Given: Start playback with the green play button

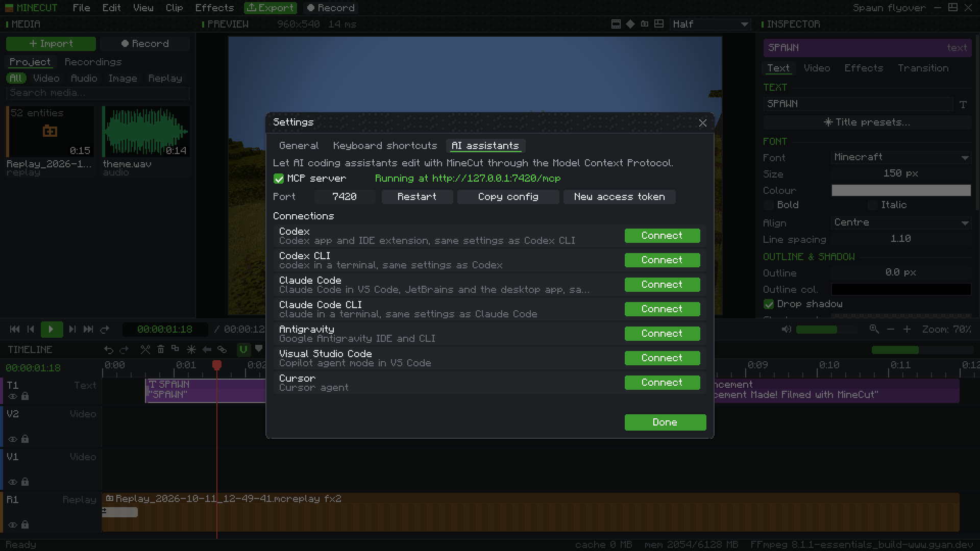Looking at the screenshot, I should pos(52,330).
